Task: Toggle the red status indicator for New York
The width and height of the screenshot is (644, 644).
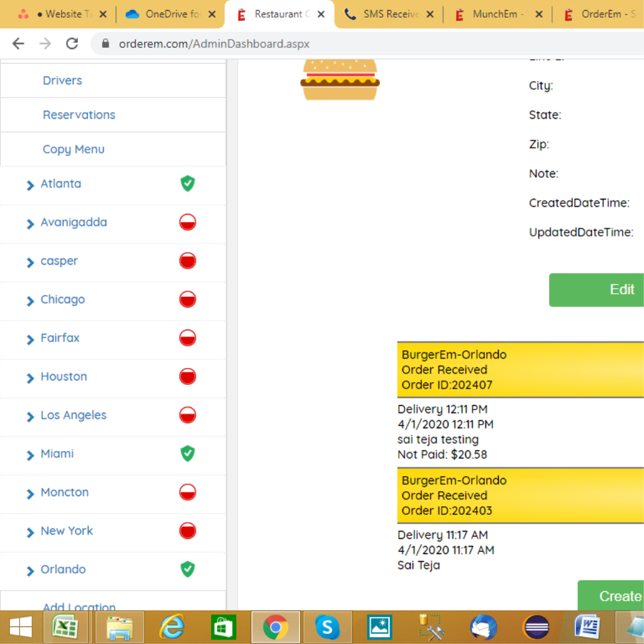Action: (187, 531)
